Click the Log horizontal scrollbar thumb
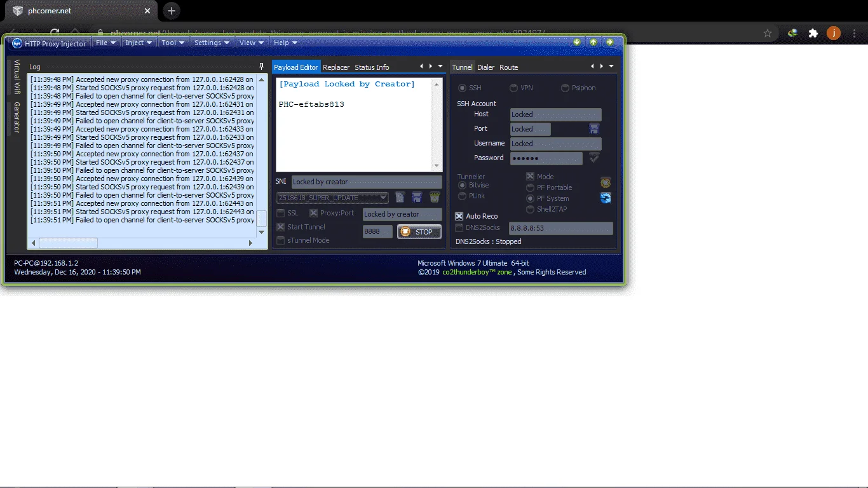This screenshot has width=868, height=488. click(x=68, y=243)
